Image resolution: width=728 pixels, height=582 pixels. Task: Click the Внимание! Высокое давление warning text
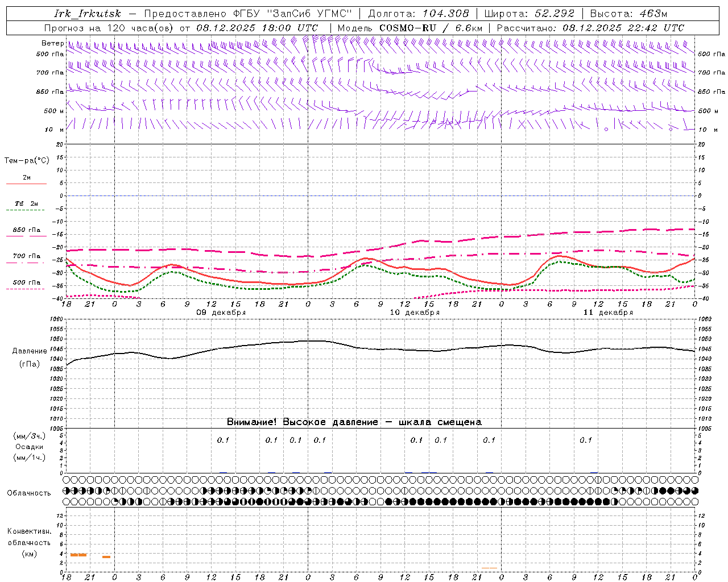[x=354, y=422]
